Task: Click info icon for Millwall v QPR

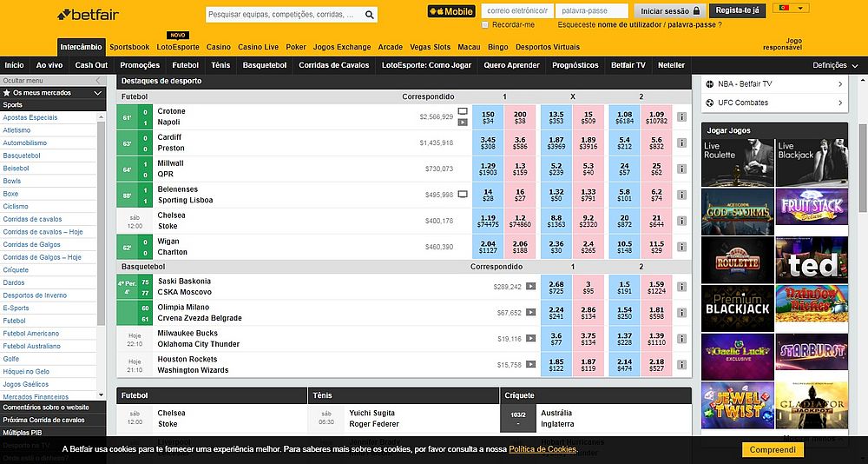Action: (x=682, y=169)
